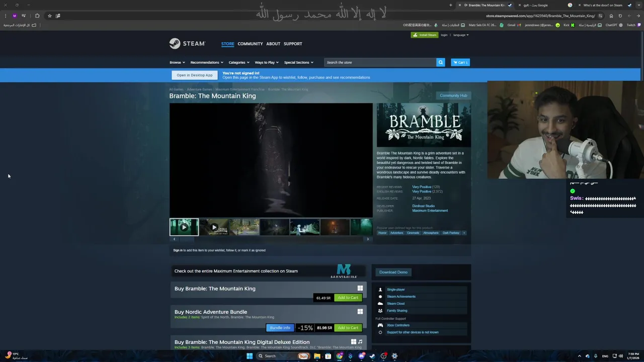Expand the Ways to Play dropdown
The height and width of the screenshot is (362, 644).
pos(267,62)
